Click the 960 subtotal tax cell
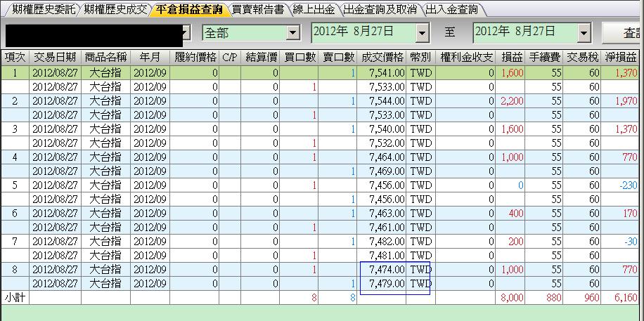This screenshot has width=644, height=321. click(582, 298)
